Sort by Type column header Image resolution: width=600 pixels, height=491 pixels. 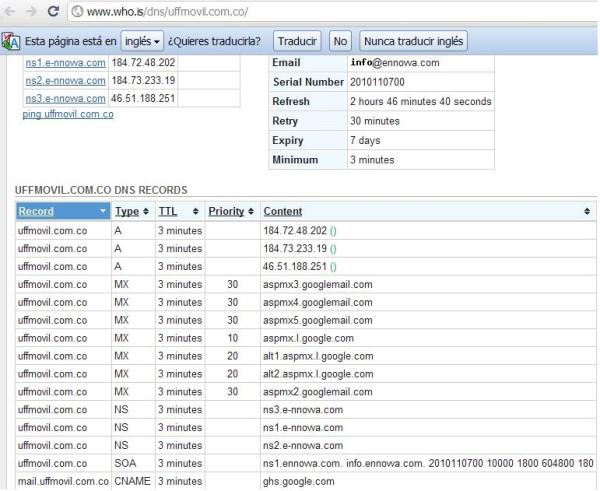click(127, 211)
